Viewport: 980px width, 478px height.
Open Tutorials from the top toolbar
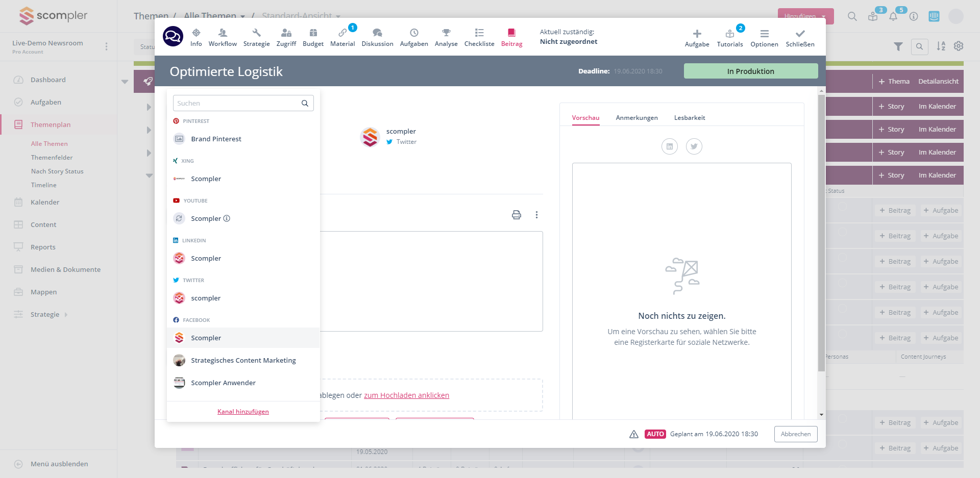(730, 37)
